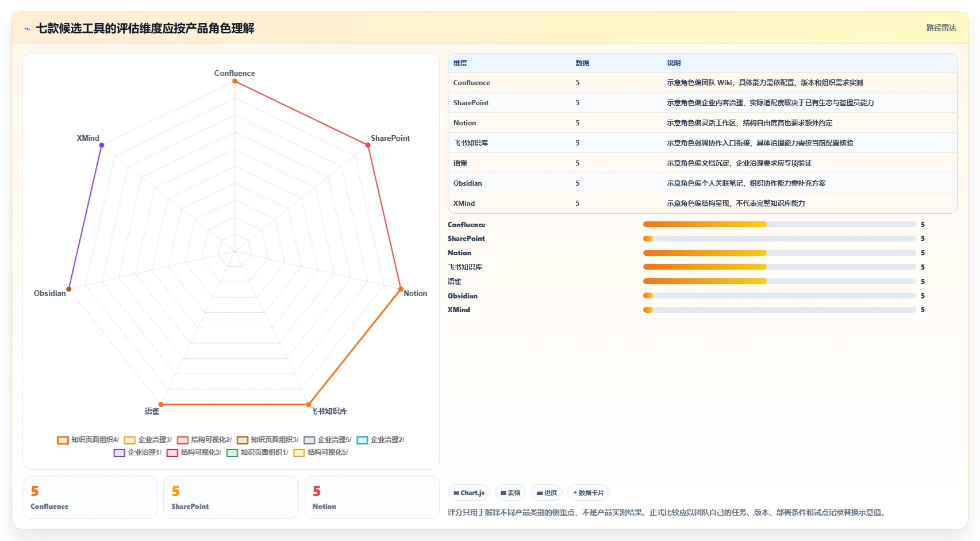Click the 语雀 progress bar

coord(779,281)
